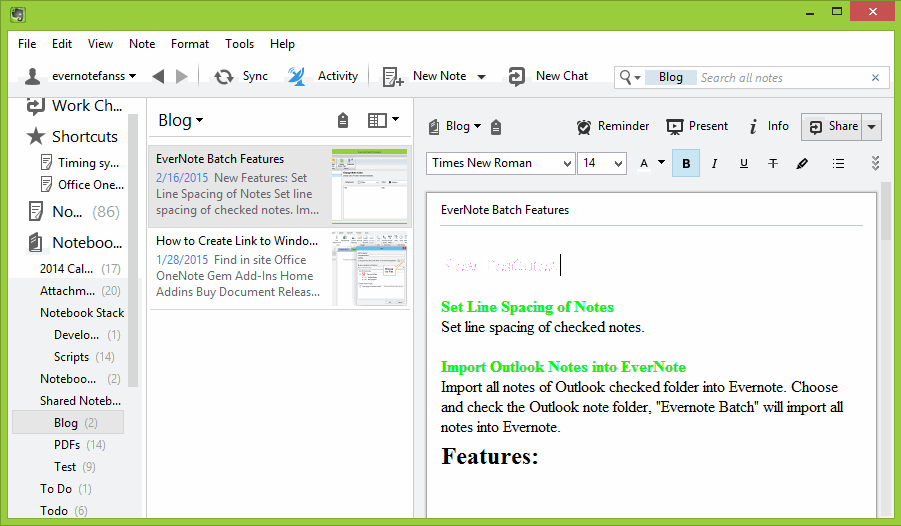Click the Share button
This screenshot has height=526, width=901.
click(832, 127)
